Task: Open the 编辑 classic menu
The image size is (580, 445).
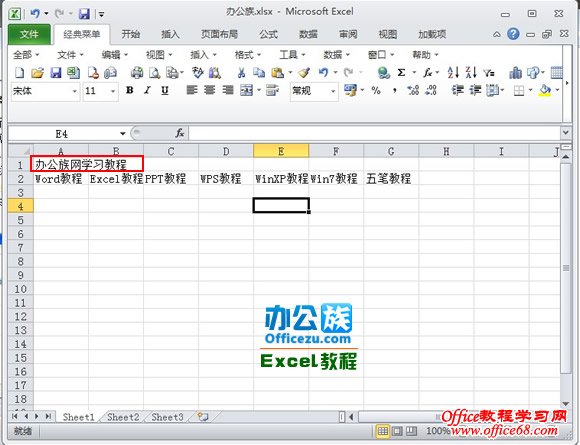Action: tap(115, 55)
